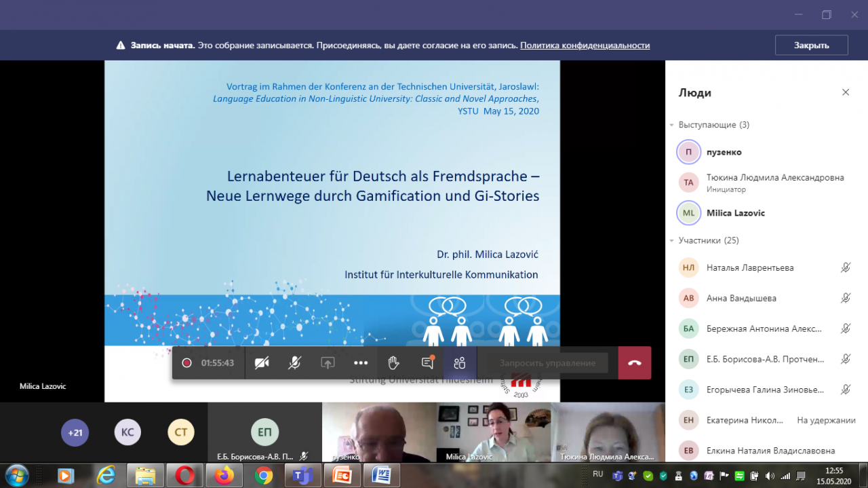Viewport: 868px width, 488px height.
Task: Open Firefox from the Windows taskbar
Action: [223, 475]
